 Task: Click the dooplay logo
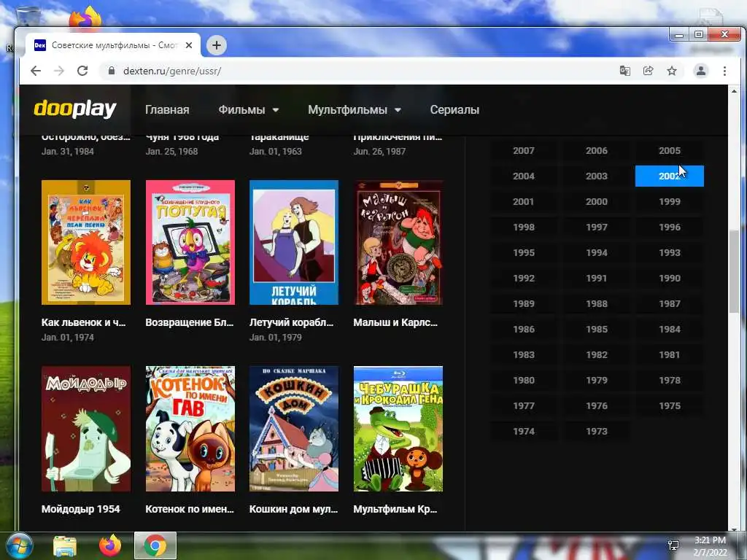[x=75, y=109]
